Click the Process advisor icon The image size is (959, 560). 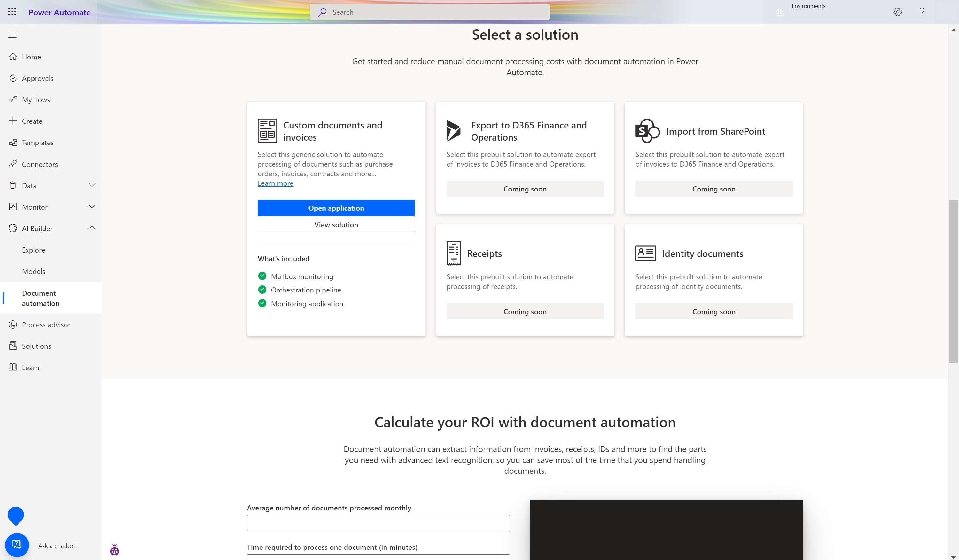coord(13,324)
